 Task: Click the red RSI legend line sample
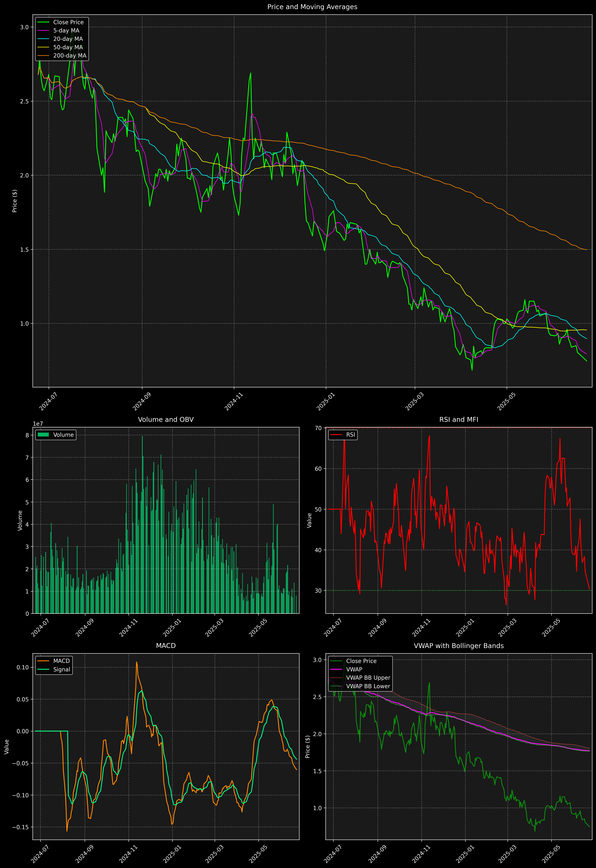tap(336, 435)
